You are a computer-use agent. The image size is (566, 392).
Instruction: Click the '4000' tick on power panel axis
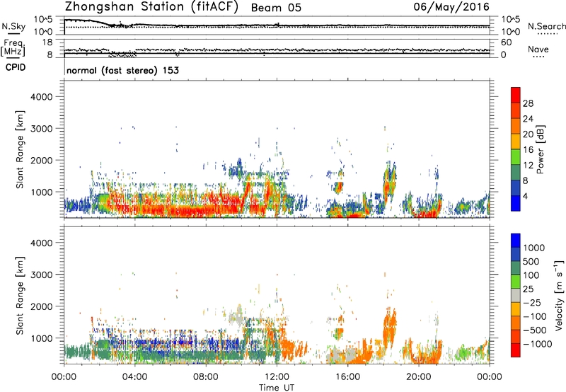pyautogui.click(x=42, y=97)
